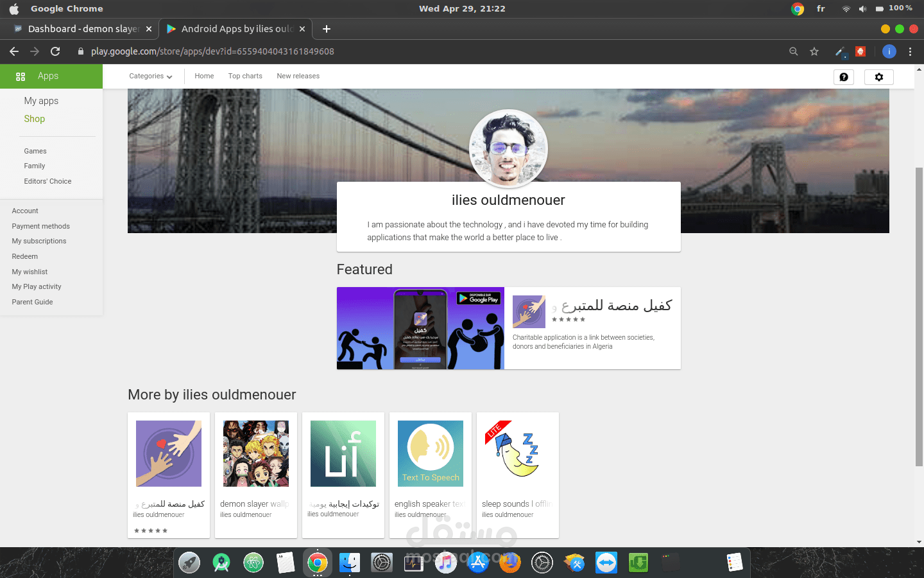The image size is (924, 578).
Task: Open featured app title كفيل منصة للمتبرع
Action: pos(612,306)
